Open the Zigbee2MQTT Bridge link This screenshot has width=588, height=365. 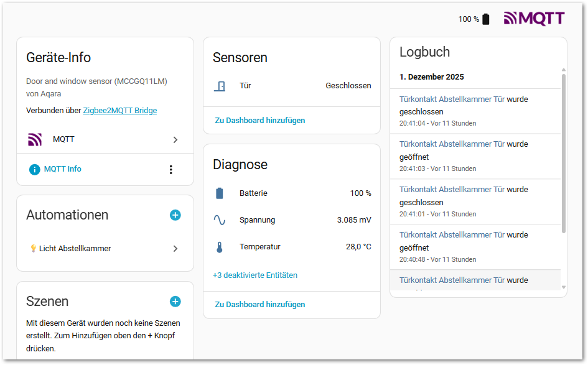pos(120,111)
